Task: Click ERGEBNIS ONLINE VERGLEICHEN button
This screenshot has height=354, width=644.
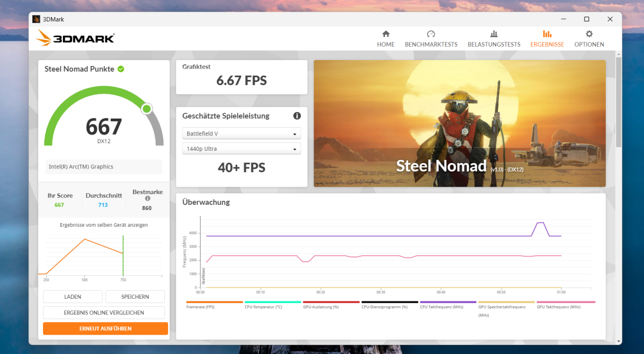Action: pos(104,313)
